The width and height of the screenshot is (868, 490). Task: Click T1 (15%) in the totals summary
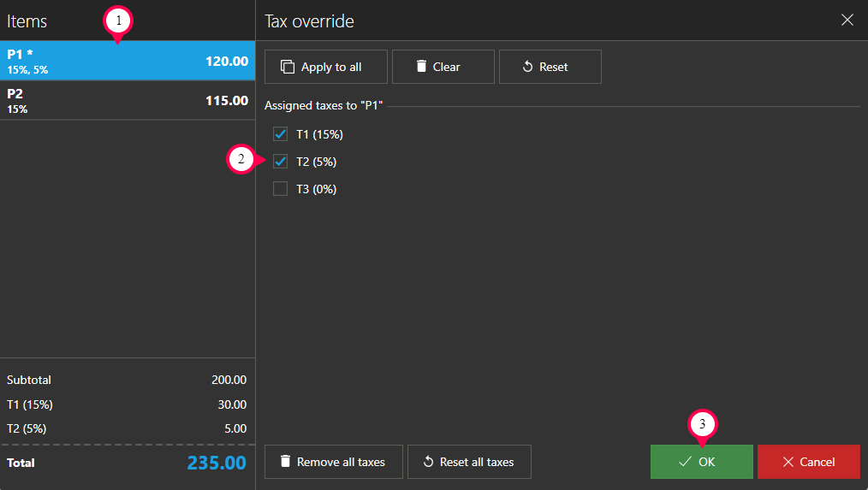point(29,404)
